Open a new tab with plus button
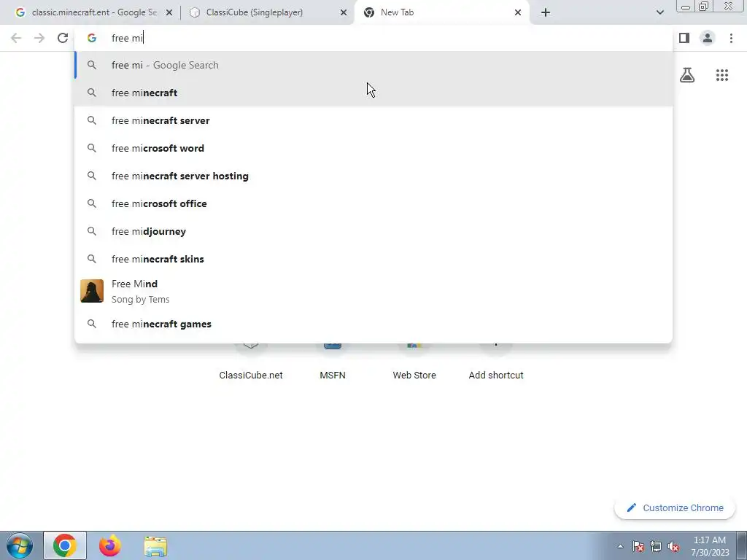The width and height of the screenshot is (747, 560). tap(546, 12)
